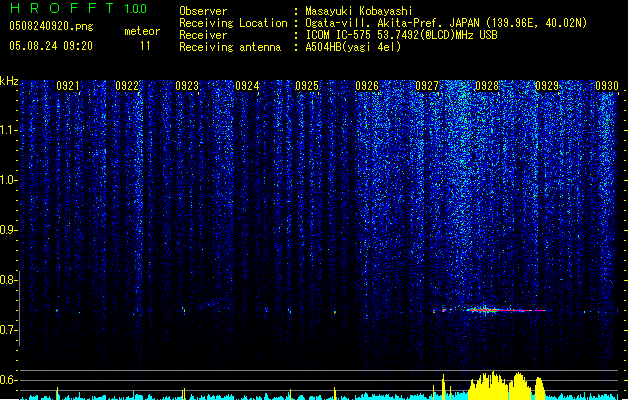Click the largest yellow power peak near 0928
Screen dimensions: 629x400
click(489, 386)
